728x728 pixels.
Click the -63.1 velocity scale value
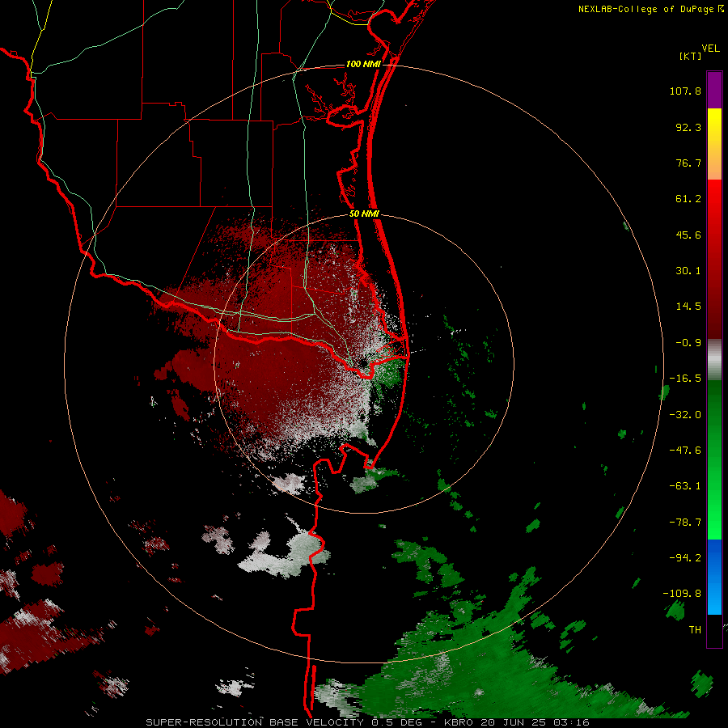point(685,486)
